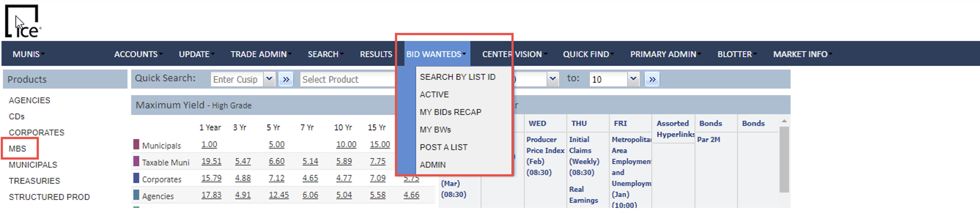Image resolution: width=980 pixels, height=212 pixels.
Task: Submit Cusip quick search arrow button
Action: tap(286, 79)
